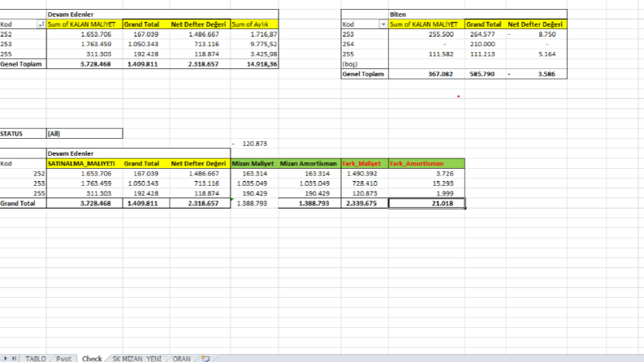Select 'Sum of Aylık' column header
The image size is (644, 362).
click(254, 24)
